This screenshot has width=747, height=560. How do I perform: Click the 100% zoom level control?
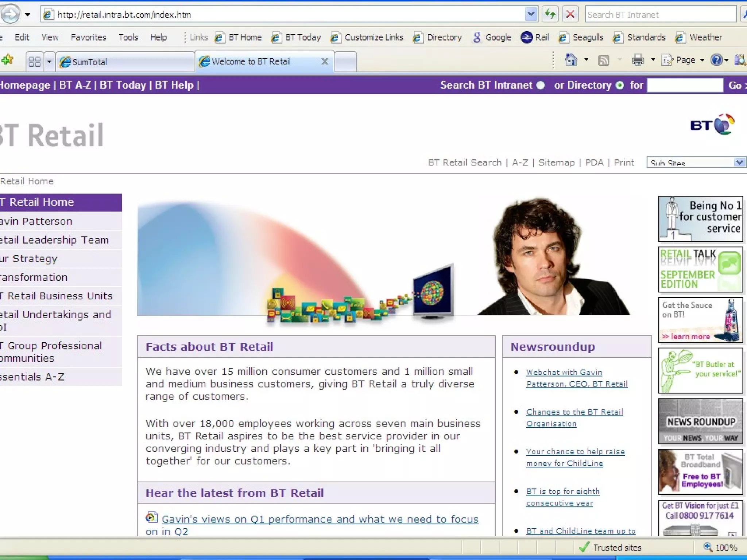pos(722,547)
